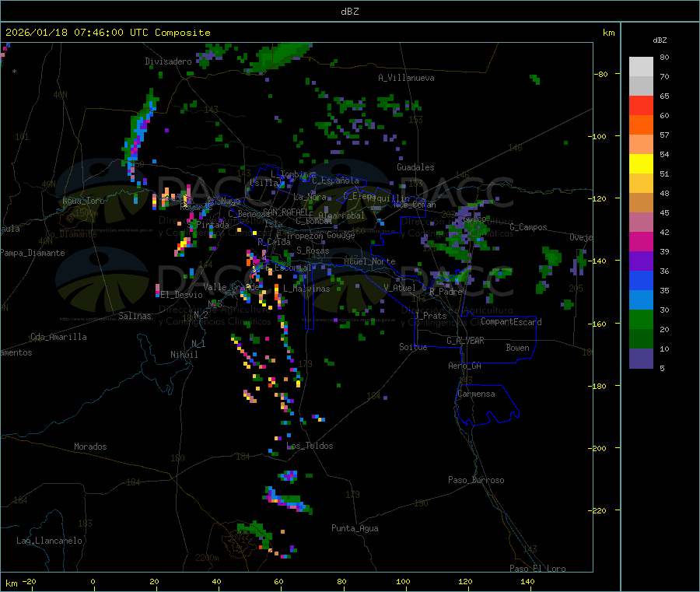Screen dimensions: 700x592
Task: Select the white 80 dBZ color swatch
Action: tap(641, 67)
